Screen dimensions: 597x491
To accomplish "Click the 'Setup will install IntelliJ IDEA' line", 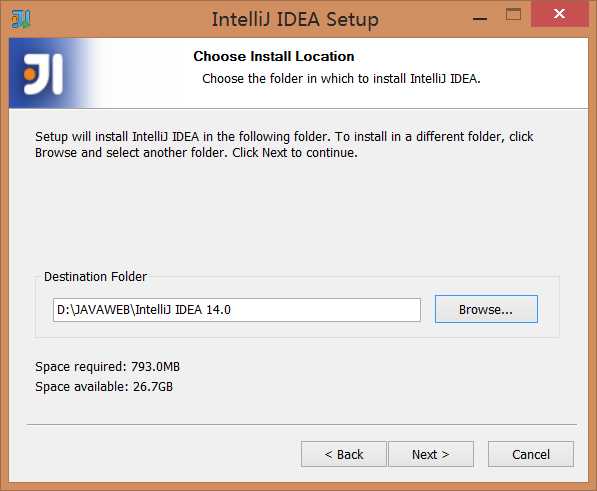I will pos(284,137).
